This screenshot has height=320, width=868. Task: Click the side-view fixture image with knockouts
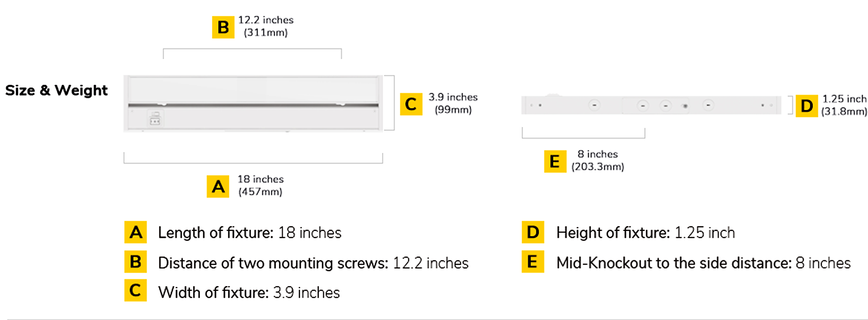[651, 105]
